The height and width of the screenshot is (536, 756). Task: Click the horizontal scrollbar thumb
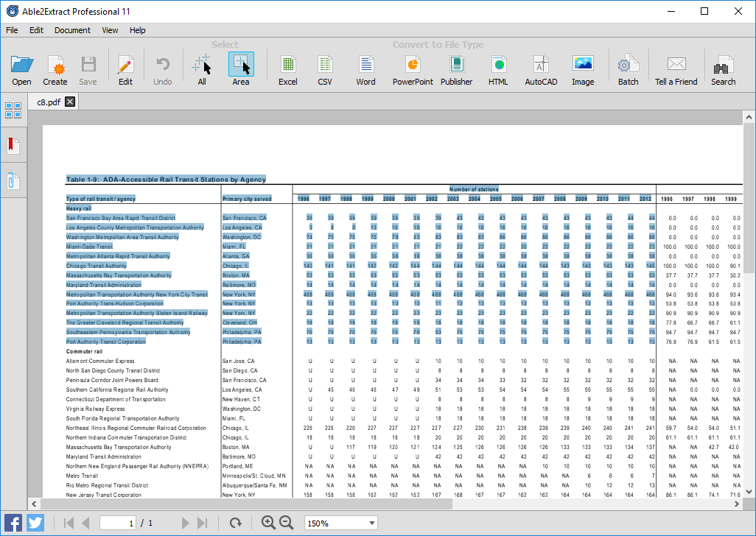246,504
